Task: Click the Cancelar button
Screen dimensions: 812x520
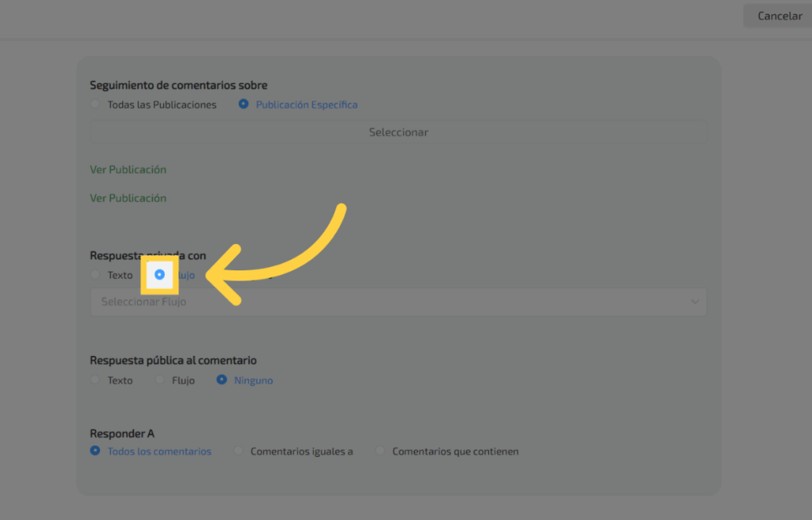Action: click(779, 16)
